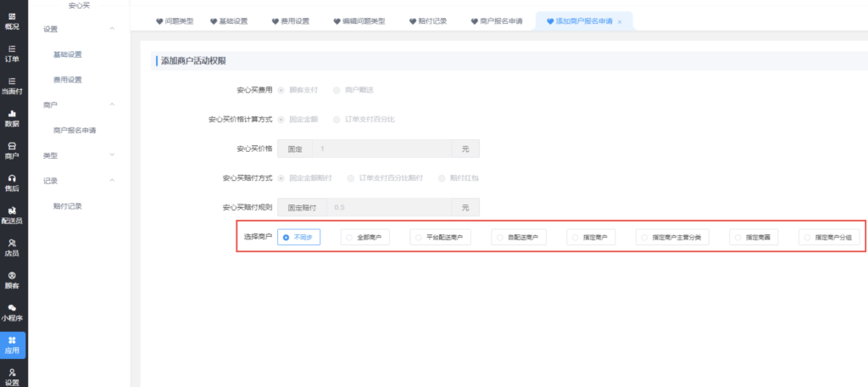Choose 平台配送商户 radio option
The height and width of the screenshot is (387, 868).
[x=439, y=238]
